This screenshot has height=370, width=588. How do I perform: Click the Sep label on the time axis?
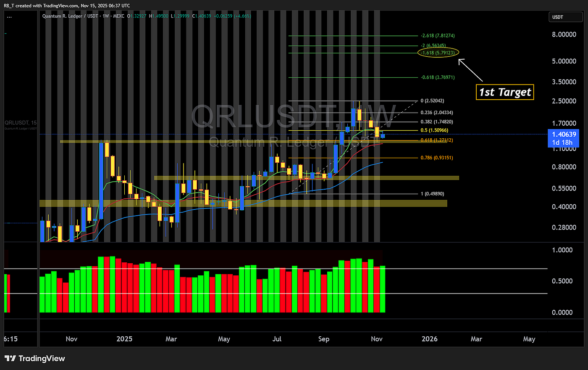click(x=324, y=339)
